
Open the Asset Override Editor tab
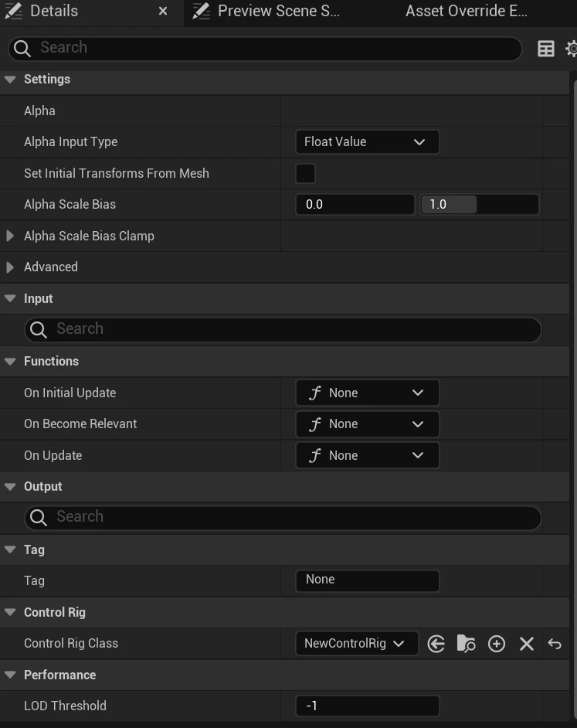(x=466, y=11)
